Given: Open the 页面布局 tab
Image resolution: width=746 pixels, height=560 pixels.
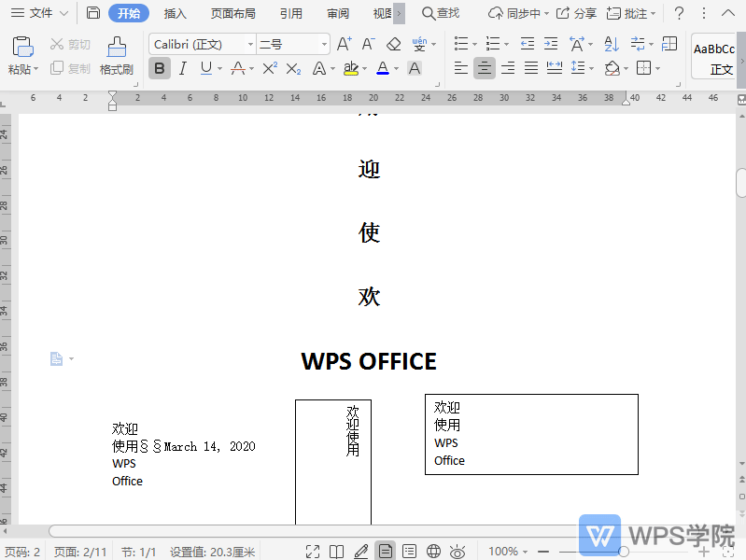Looking at the screenshot, I should tap(233, 13).
